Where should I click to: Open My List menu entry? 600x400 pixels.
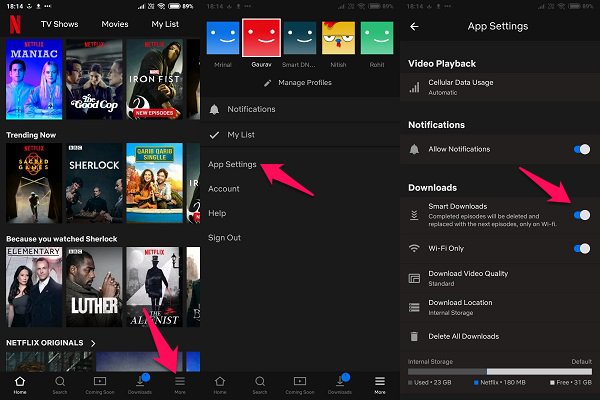pos(300,135)
